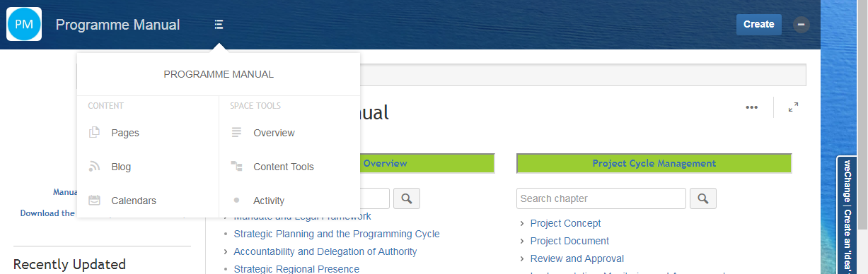
Task: Toggle the space navigation menu icon
Action: [219, 25]
